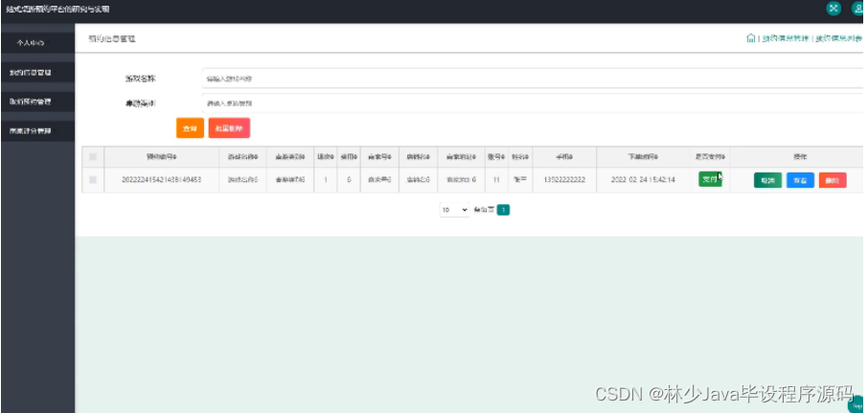Click the red 批量删除 batch delete button
Image resolution: width=868 pixels, height=413 pixels.
(229, 127)
